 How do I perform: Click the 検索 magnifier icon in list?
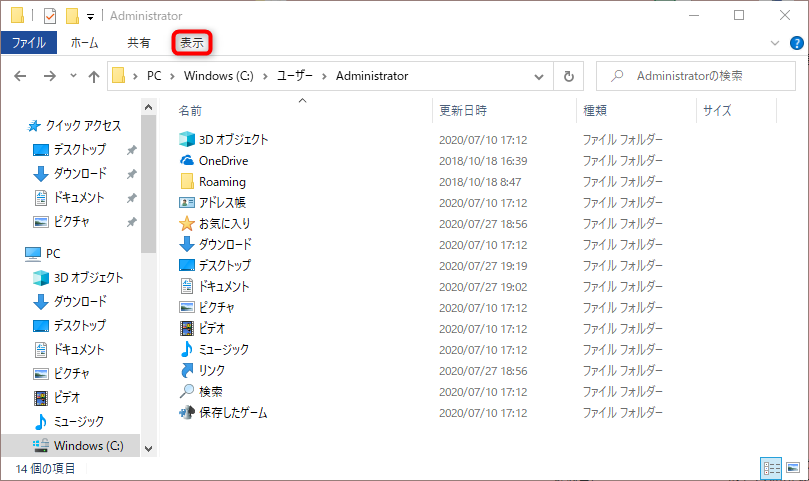pos(187,391)
